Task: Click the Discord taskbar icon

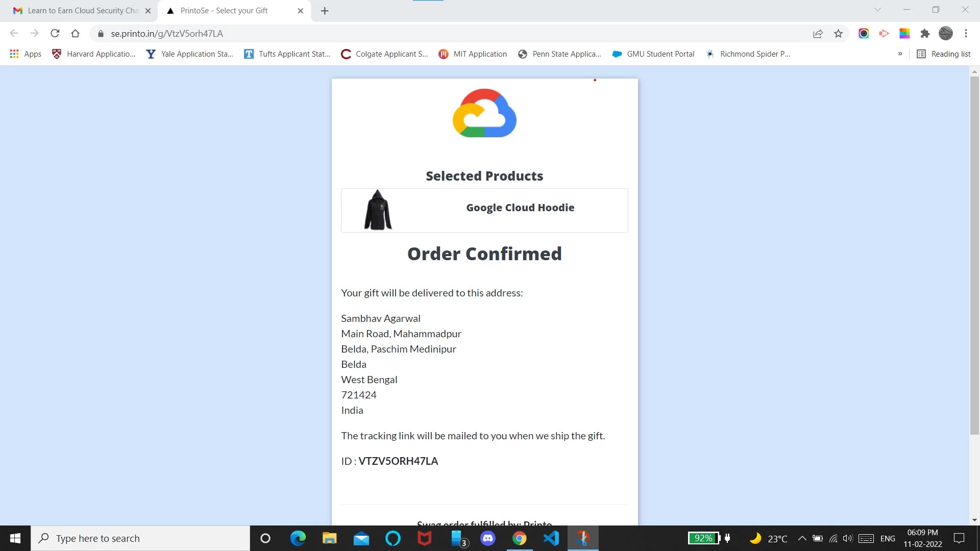Action: [487, 538]
